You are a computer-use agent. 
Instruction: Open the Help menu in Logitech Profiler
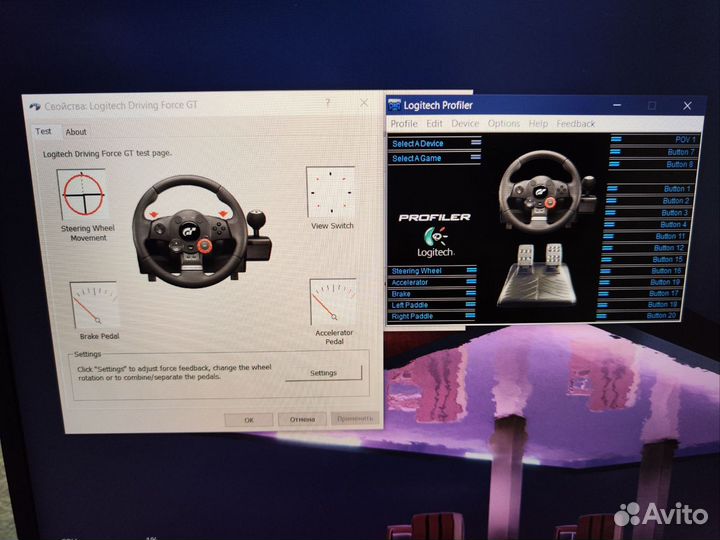pyautogui.click(x=538, y=124)
